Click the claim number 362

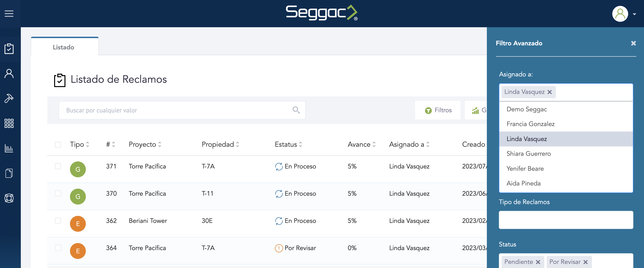pyautogui.click(x=111, y=221)
